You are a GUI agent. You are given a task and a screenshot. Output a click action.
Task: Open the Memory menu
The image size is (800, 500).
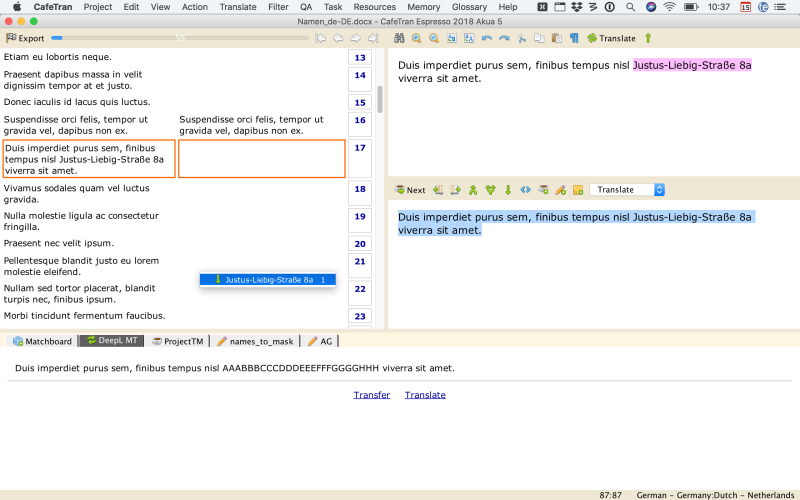click(x=423, y=7)
